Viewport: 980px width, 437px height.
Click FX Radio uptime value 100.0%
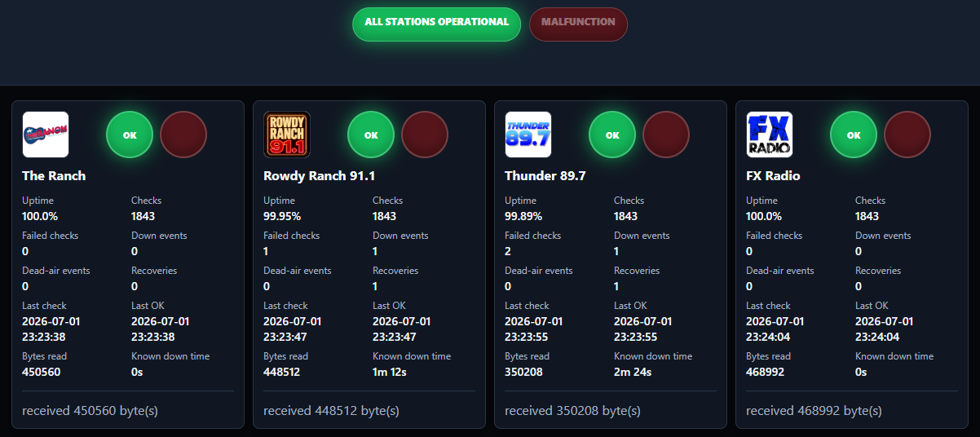pyautogui.click(x=764, y=216)
